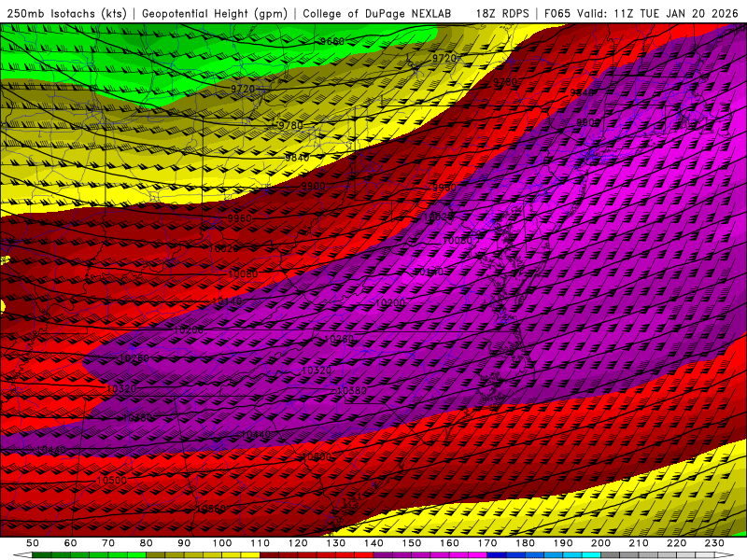Click the right arrow end of color bar
Viewport: 747px width, 560px height.
pos(725,555)
